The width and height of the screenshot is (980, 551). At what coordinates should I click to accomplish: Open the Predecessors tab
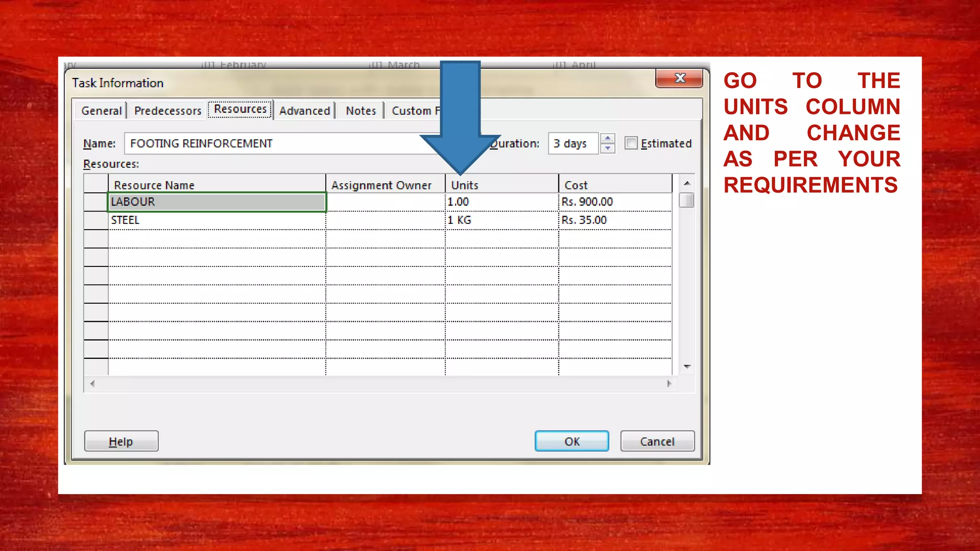coord(167,110)
